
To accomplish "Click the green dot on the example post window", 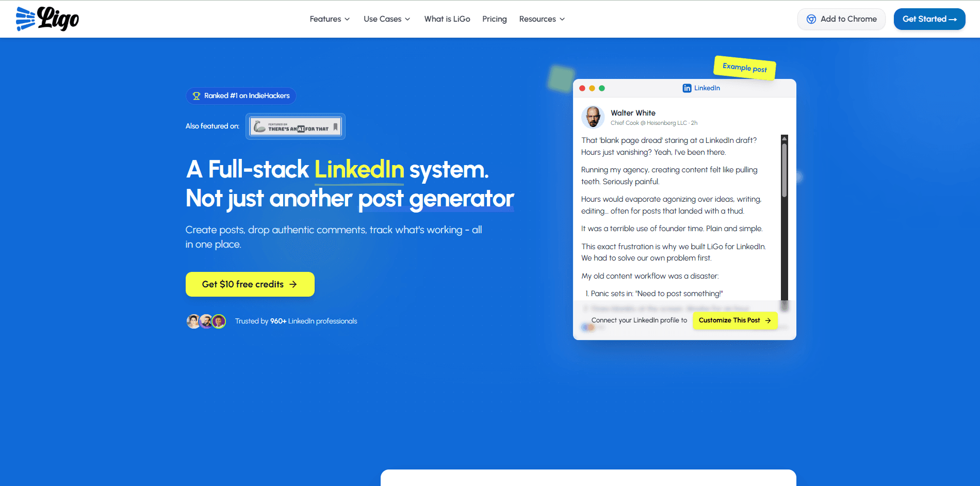I will coord(601,88).
